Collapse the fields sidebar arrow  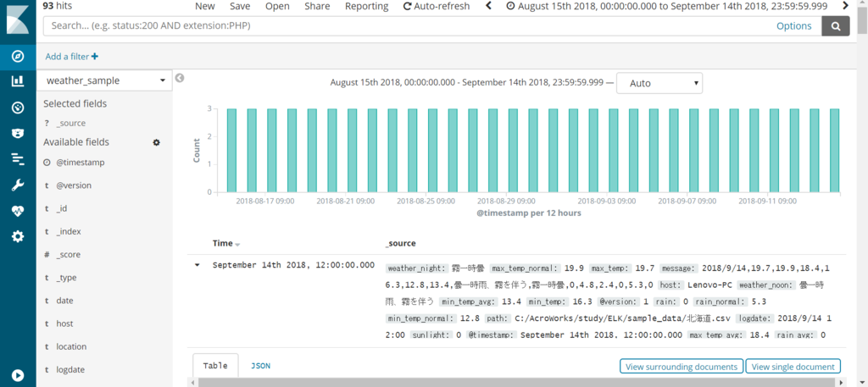point(179,78)
